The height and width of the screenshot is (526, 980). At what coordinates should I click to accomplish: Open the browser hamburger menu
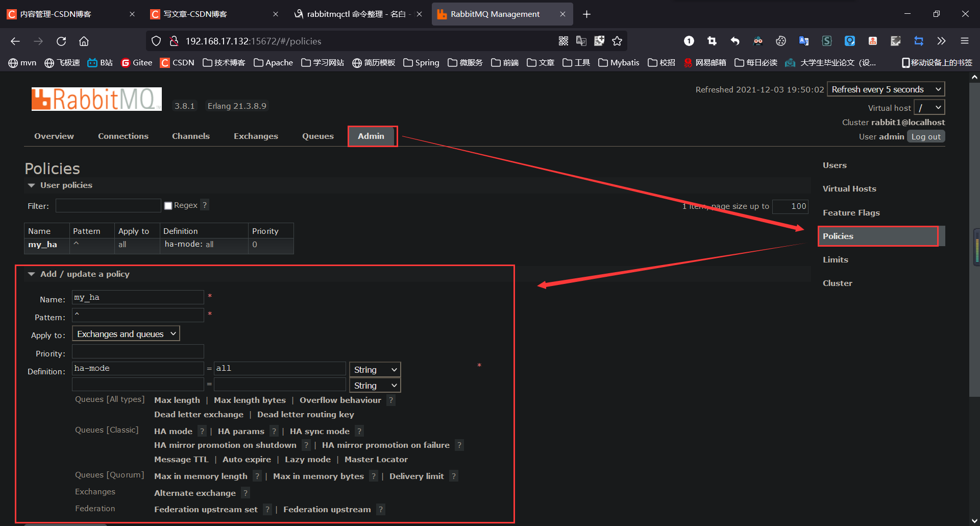tap(964, 41)
